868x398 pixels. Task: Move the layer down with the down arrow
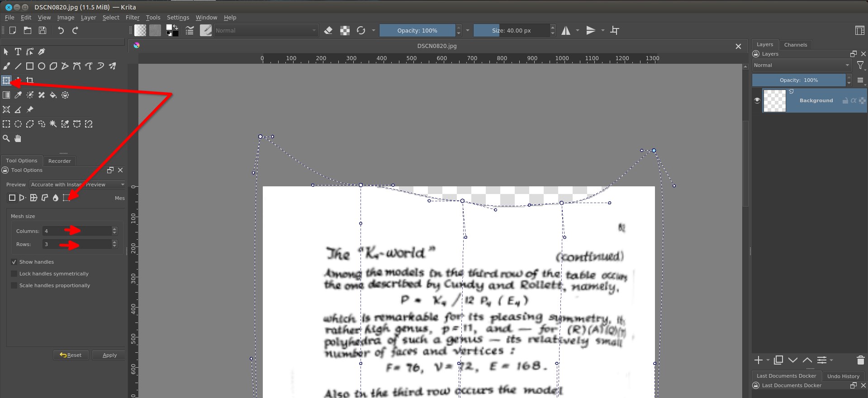793,360
